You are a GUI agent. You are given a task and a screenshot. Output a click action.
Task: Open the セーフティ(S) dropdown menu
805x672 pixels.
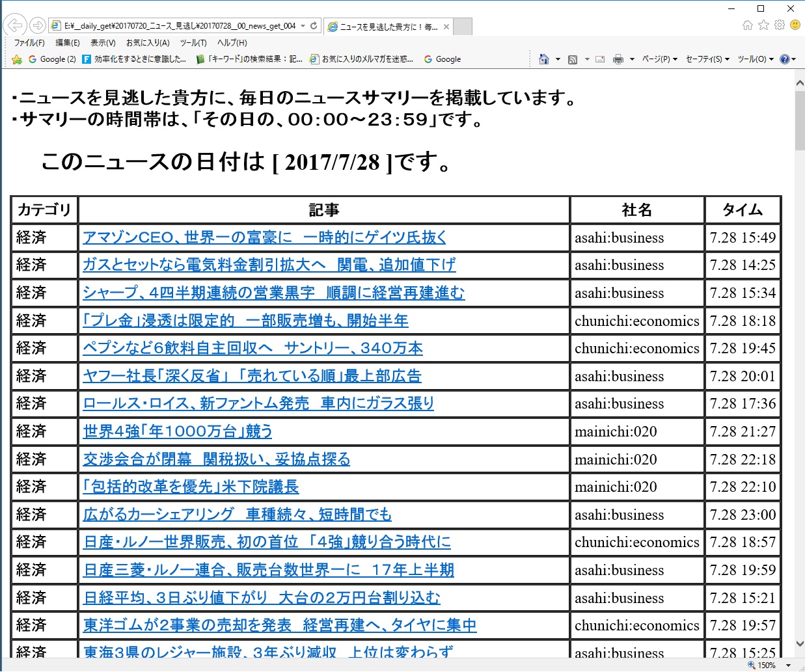click(707, 59)
